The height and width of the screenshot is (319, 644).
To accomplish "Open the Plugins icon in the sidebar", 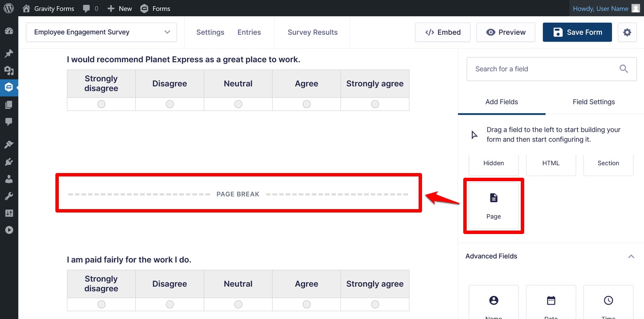I will [x=9, y=162].
